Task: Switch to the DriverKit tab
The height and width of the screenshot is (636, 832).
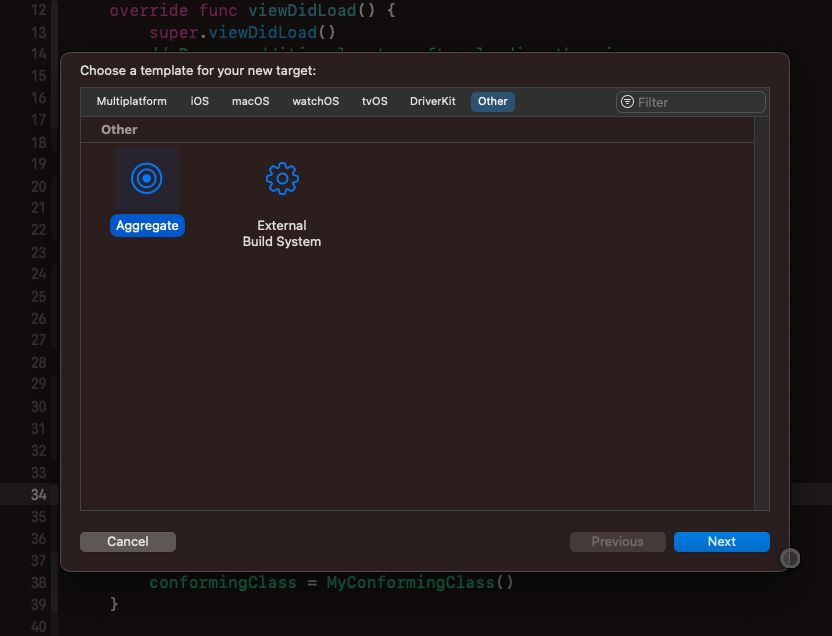Action: point(432,101)
